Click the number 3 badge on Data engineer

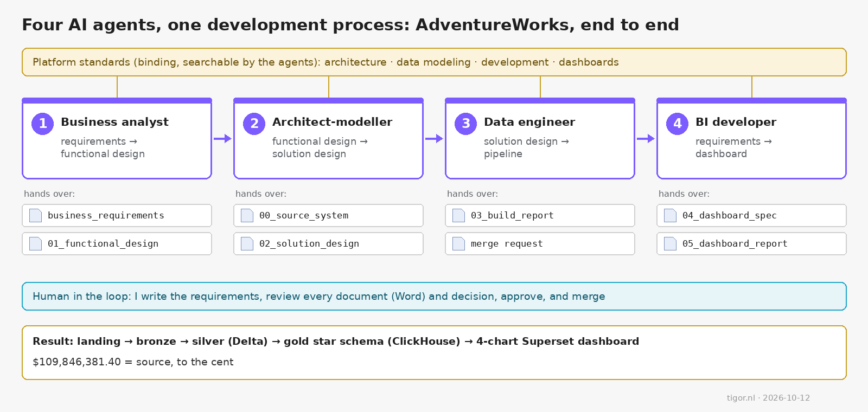click(466, 124)
